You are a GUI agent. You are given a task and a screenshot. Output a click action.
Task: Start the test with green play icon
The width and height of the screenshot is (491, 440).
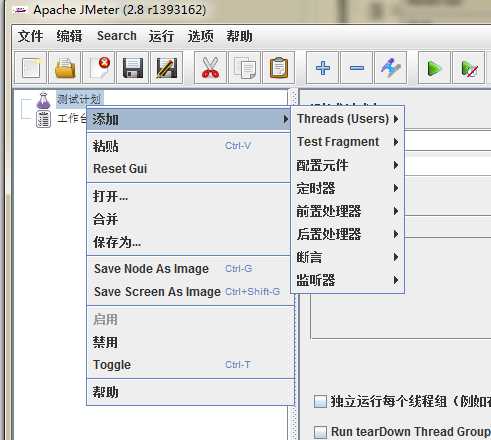[x=434, y=68]
